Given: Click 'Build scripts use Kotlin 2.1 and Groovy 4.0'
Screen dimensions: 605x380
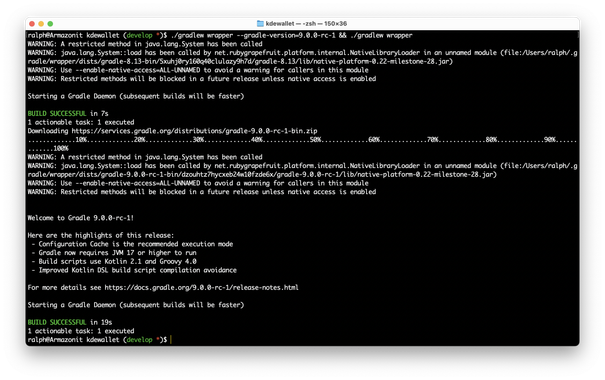Looking at the screenshot, I should pyautogui.click(x=117, y=262).
